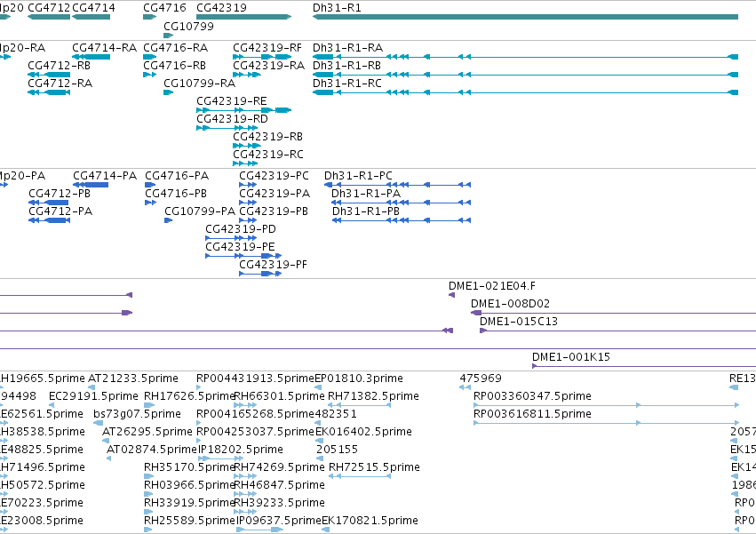Click clone DME1-021E04.F
The height and width of the screenshot is (534, 756).
coord(452,295)
